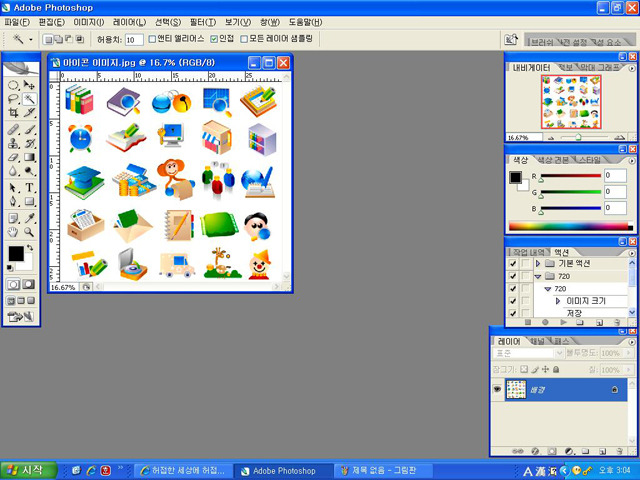This screenshot has height=480, width=640.
Task: Switch to 제목 없음 - 그림판 taskbar window
Action: (383, 471)
